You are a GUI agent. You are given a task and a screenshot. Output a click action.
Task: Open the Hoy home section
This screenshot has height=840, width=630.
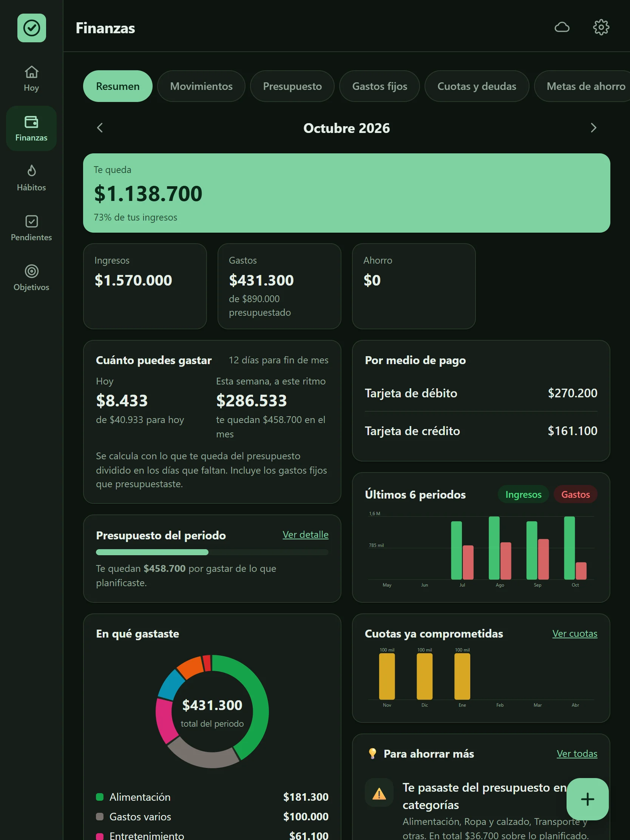pyautogui.click(x=31, y=79)
